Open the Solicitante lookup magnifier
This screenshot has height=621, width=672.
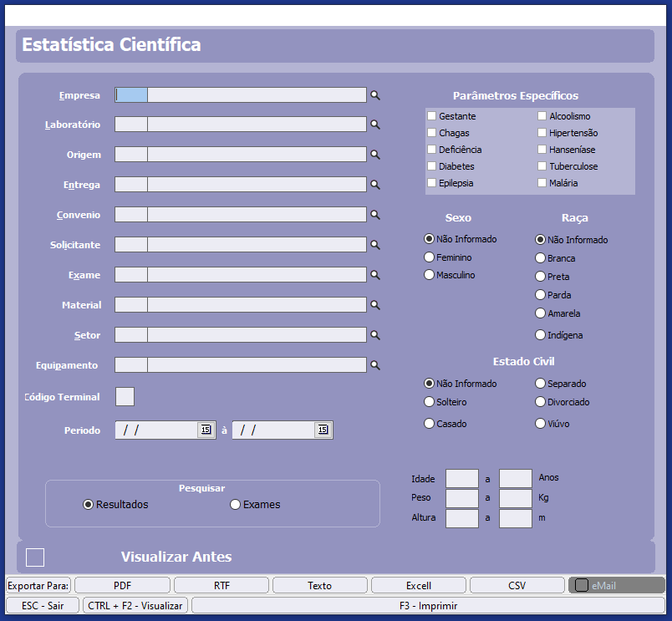tap(375, 245)
